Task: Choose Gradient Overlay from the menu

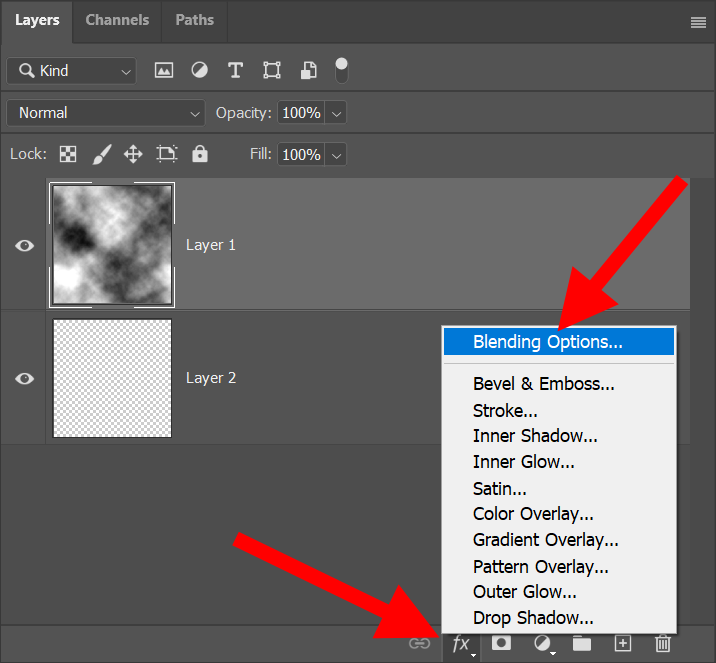Action: (559, 540)
